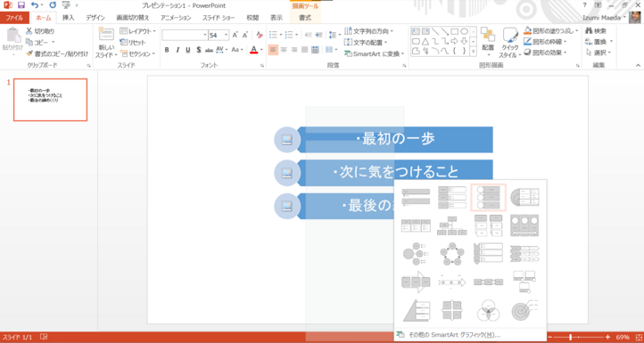Click 検索 to find text
The height and width of the screenshot is (343, 644).
(x=597, y=31)
